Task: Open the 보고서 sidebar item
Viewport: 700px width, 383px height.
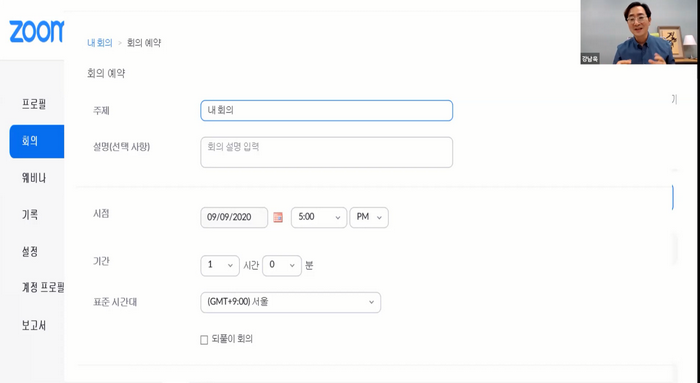Action: coord(34,325)
